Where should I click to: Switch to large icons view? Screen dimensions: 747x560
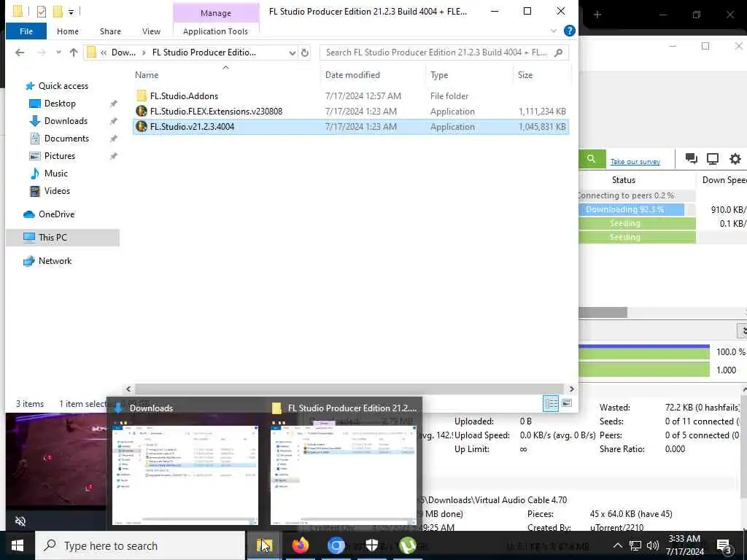[567, 403]
